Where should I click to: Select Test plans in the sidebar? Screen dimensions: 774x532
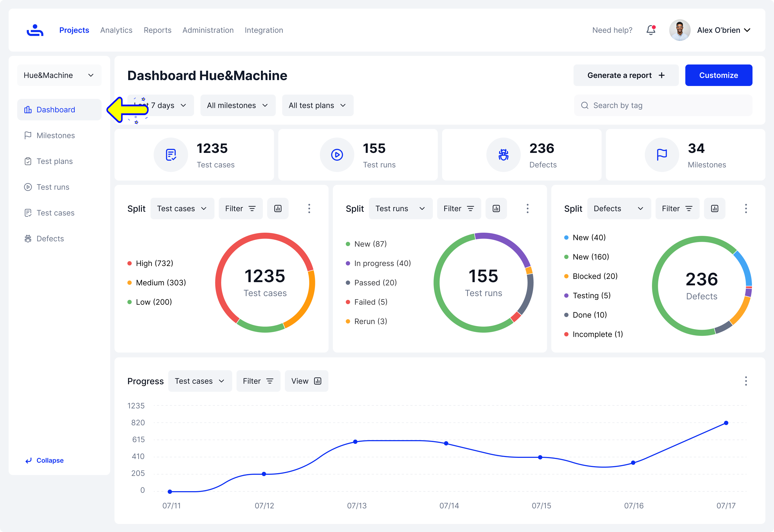coord(54,161)
